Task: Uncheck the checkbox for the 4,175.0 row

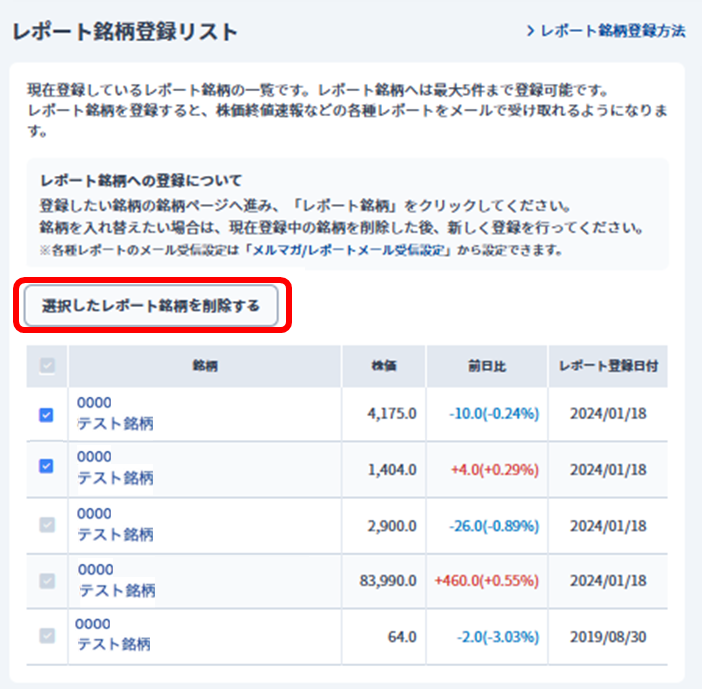Action: click(x=46, y=414)
